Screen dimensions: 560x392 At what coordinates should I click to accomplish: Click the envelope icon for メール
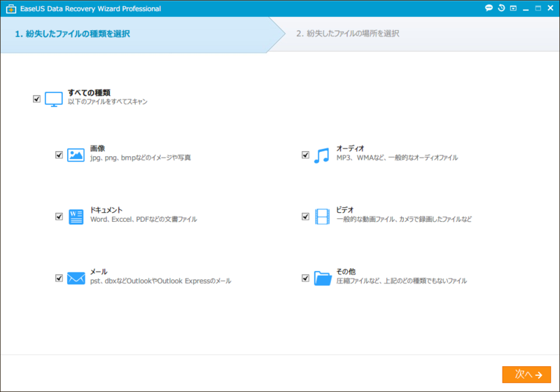(x=76, y=278)
